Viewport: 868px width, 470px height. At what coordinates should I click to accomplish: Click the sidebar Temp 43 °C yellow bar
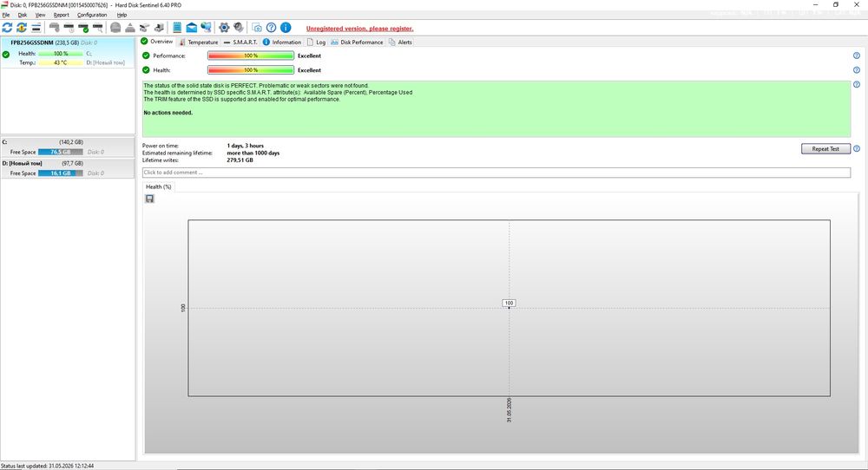coord(61,62)
